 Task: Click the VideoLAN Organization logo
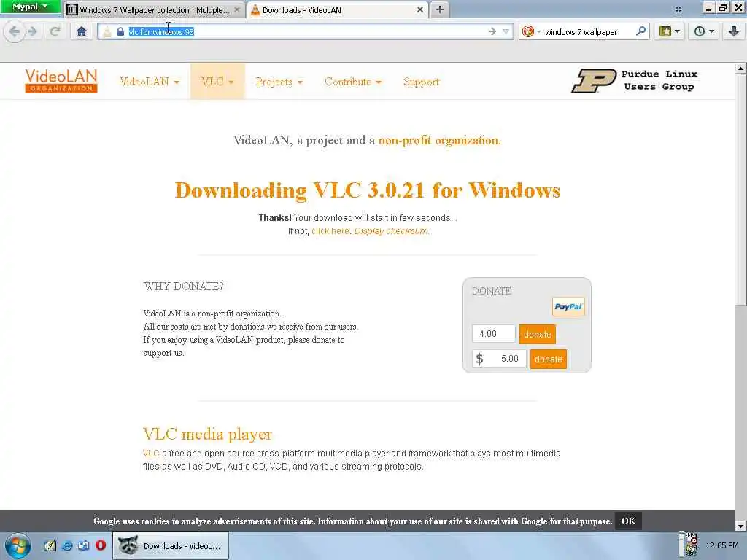pyautogui.click(x=61, y=80)
